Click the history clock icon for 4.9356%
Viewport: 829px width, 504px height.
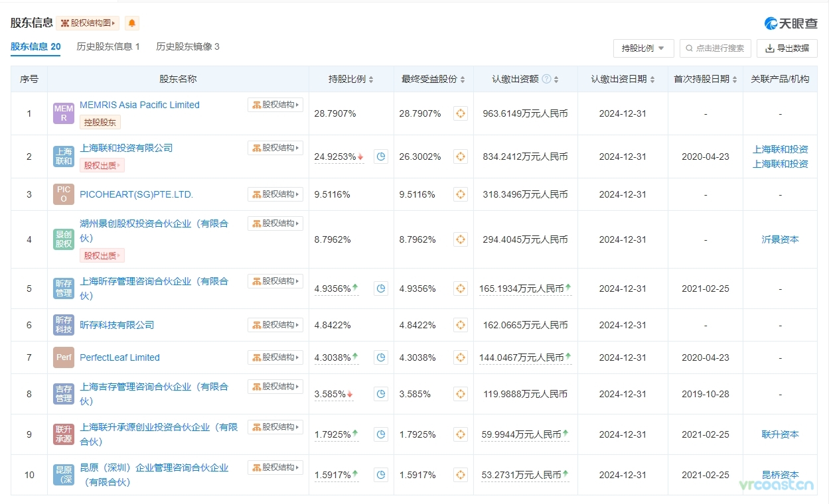pos(381,288)
